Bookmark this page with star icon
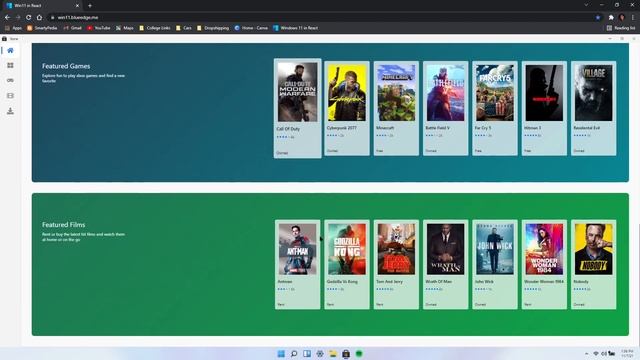Viewport: 640px width, 360px height. (x=598, y=18)
